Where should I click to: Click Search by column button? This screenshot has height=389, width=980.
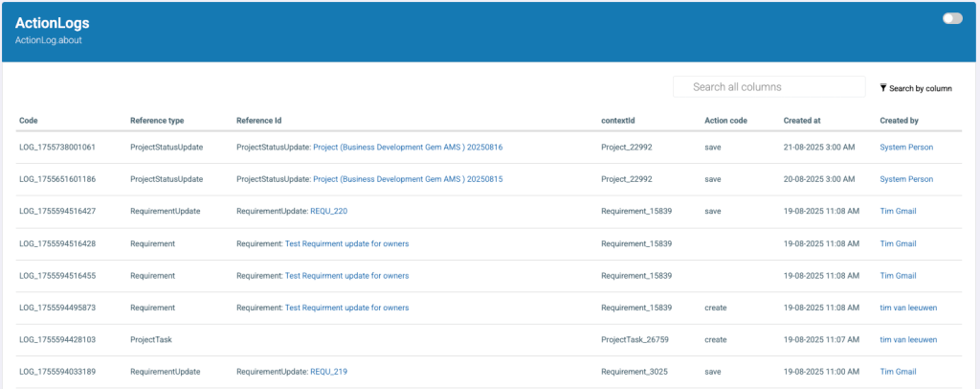click(x=920, y=88)
